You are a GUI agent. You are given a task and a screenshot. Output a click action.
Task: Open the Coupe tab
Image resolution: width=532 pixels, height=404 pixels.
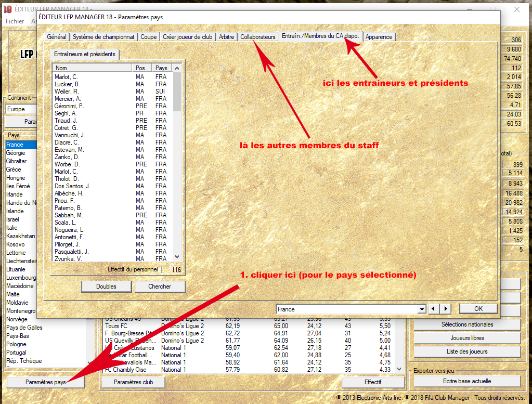pos(149,36)
